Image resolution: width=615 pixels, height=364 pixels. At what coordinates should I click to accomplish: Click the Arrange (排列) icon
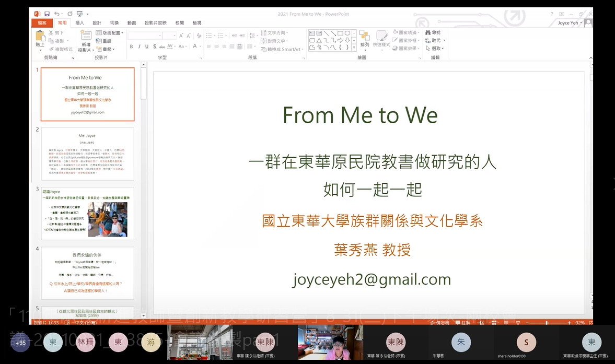(365, 38)
